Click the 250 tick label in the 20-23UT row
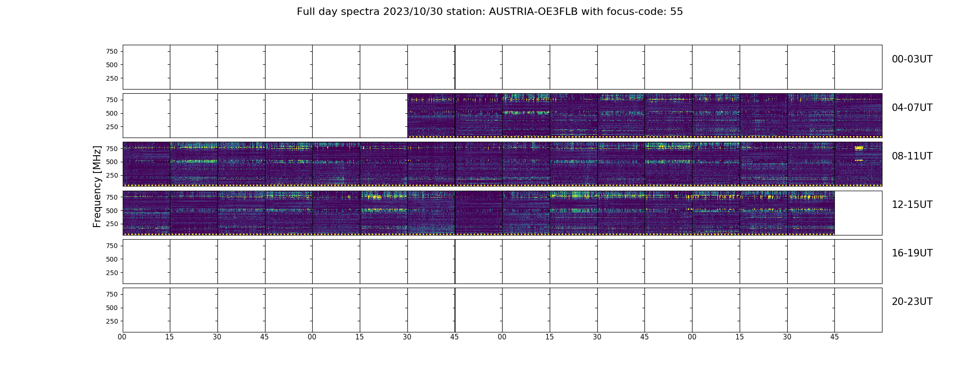Viewport: 980px width, 373px height. point(112,321)
